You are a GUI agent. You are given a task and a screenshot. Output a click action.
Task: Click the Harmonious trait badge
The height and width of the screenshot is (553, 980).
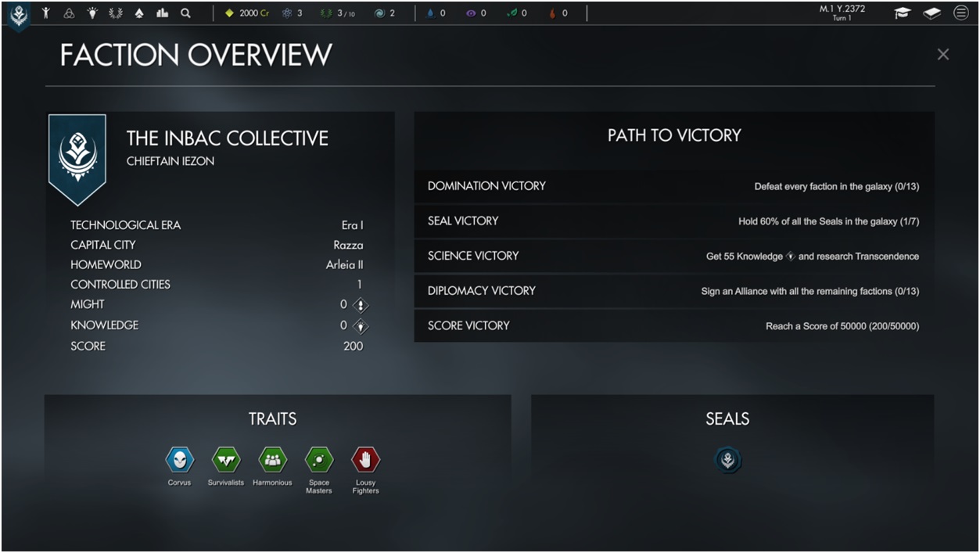coord(272,460)
